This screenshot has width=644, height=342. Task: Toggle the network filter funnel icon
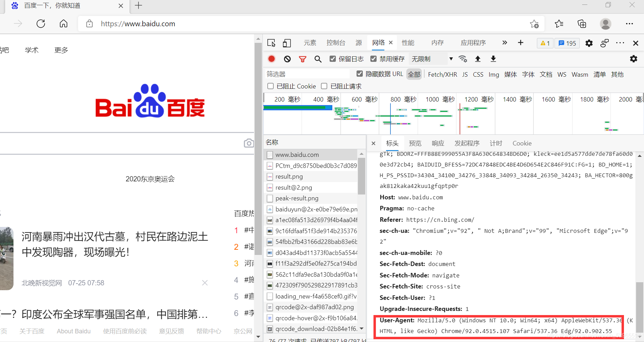tap(303, 59)
